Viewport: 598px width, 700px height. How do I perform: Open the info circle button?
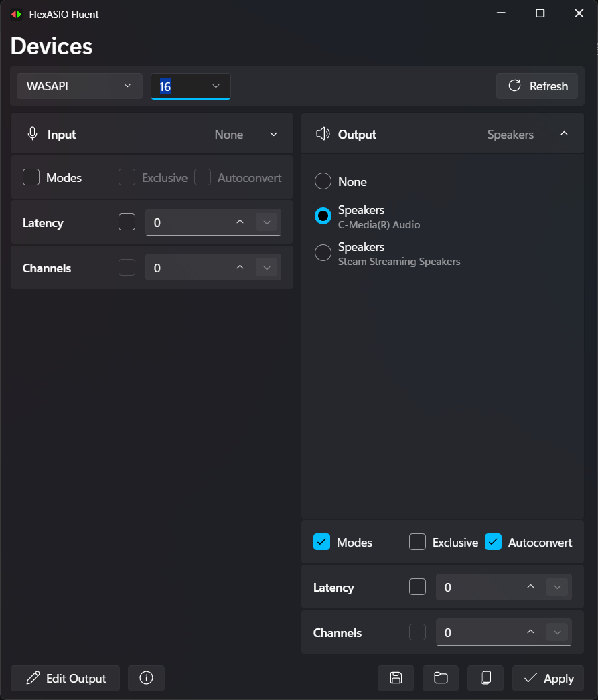click(146, 678)
